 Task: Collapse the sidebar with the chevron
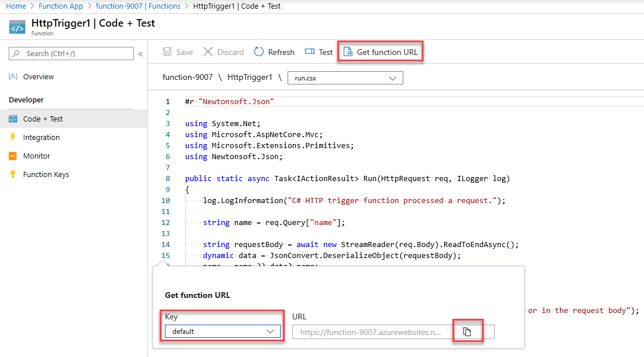pos(141,53)
